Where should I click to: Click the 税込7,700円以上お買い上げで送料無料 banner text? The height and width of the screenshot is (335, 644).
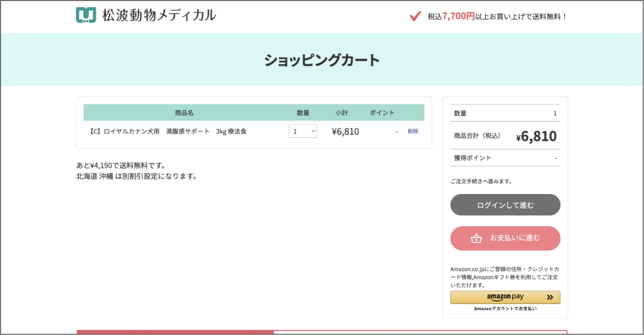[497, 16]
